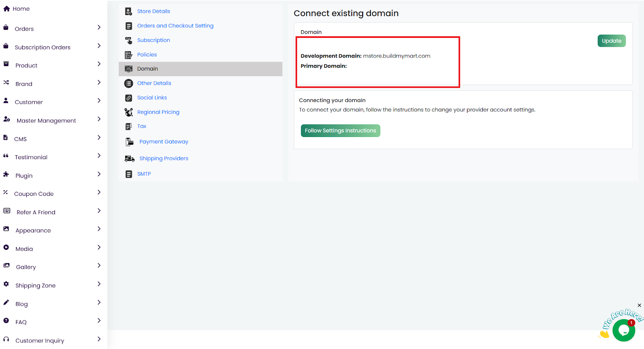
Task: Click the Home house icon
Action: pyautogui.click(x=6, y=8)
